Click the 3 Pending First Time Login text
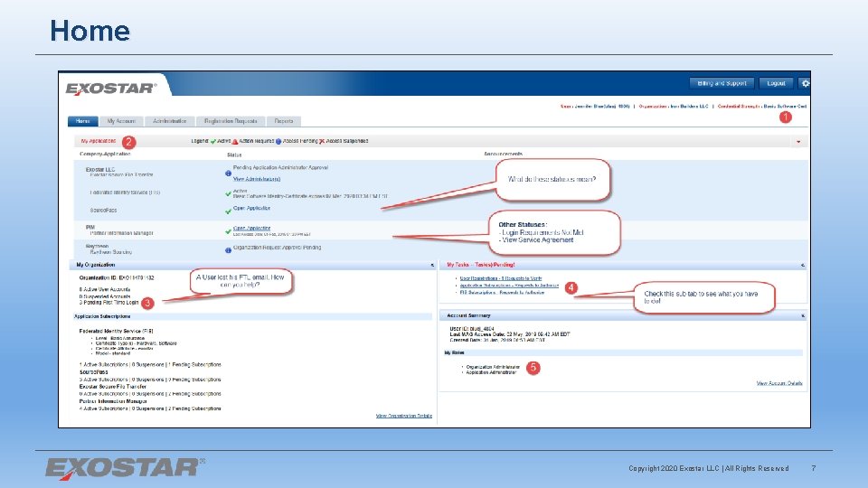The width and height of the screenshot is (868, 488). coord(108,303)
